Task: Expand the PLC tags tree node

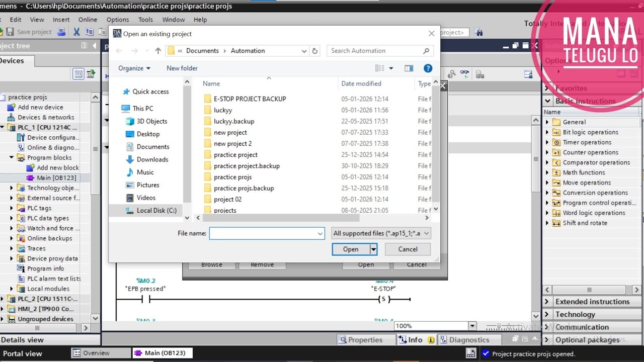Action: (x=12, y=208)
